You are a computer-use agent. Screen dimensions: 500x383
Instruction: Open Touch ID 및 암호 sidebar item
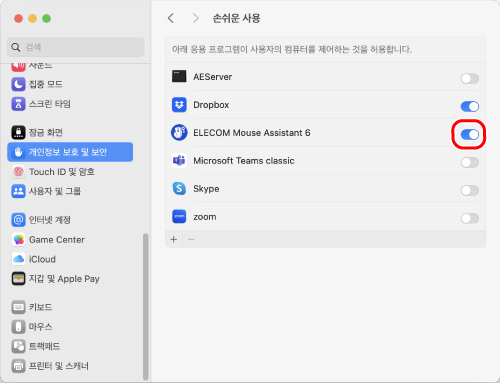(x=62, y=172)
